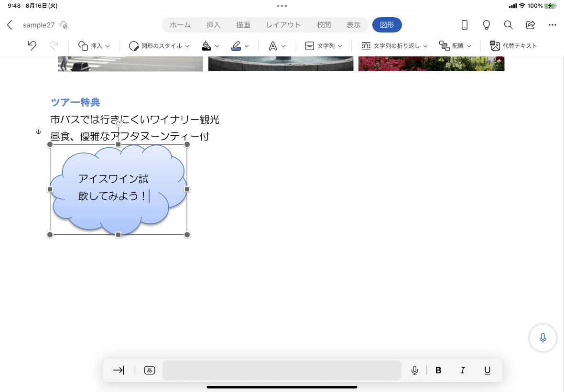The width and height of the screenshot is (564, 392).
Task: Select the active 図形 tab
Action: tap(387, 25)
